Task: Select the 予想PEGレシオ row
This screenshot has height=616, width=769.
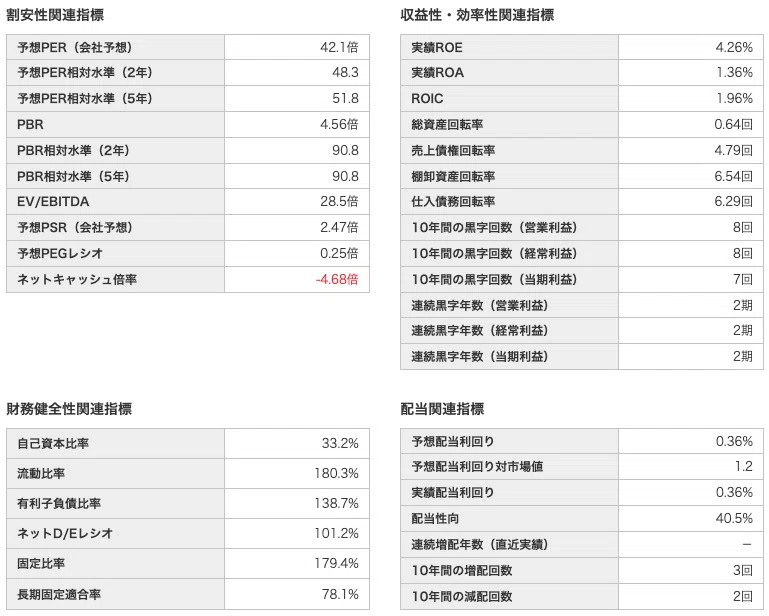Action: point(188,254)
